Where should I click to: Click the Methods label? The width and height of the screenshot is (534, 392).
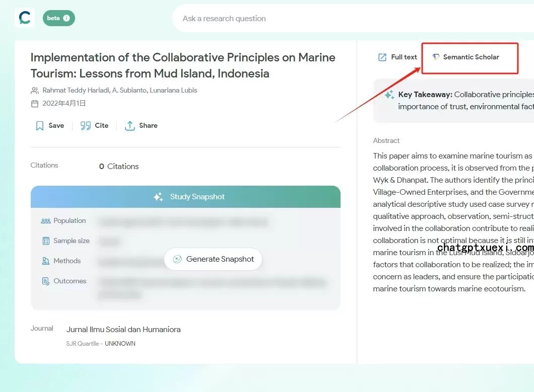tap(67, 261)
